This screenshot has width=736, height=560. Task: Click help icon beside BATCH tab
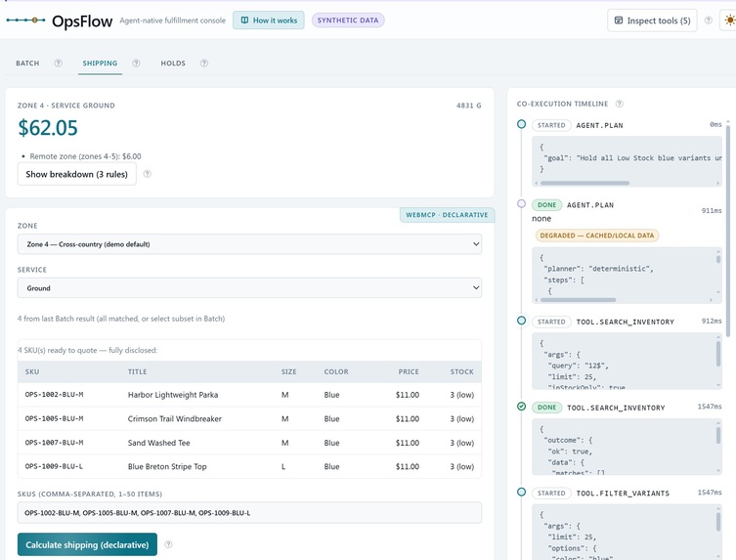tap(59, 63)
